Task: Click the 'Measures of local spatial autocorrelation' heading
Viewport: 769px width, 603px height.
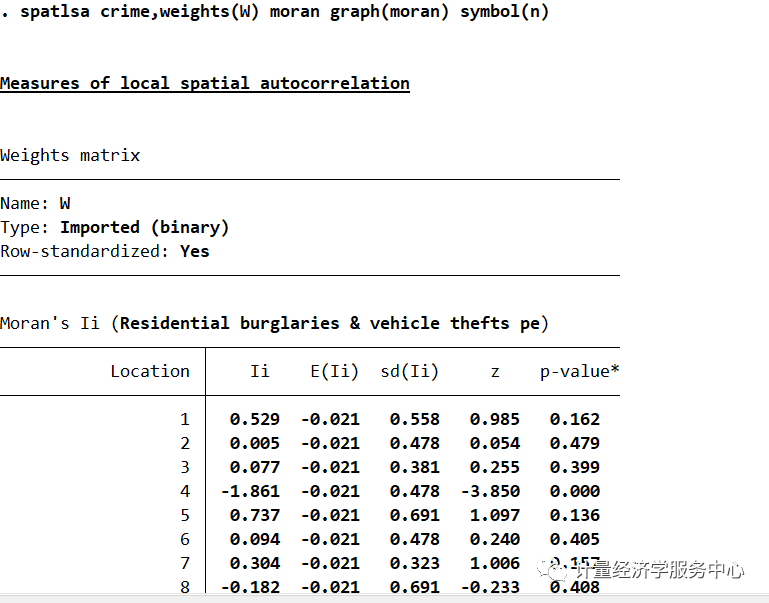Action: click(x=205, y=83)
